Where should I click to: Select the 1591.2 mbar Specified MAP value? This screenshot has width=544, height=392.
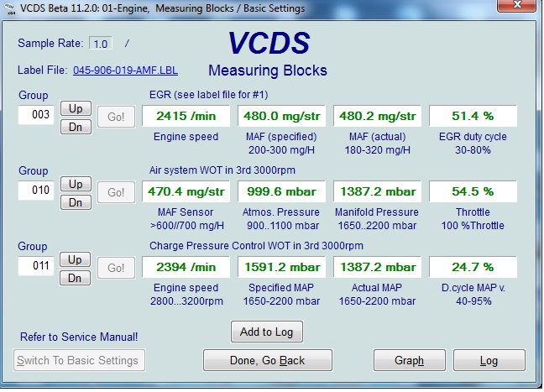(x=282, y=267)
